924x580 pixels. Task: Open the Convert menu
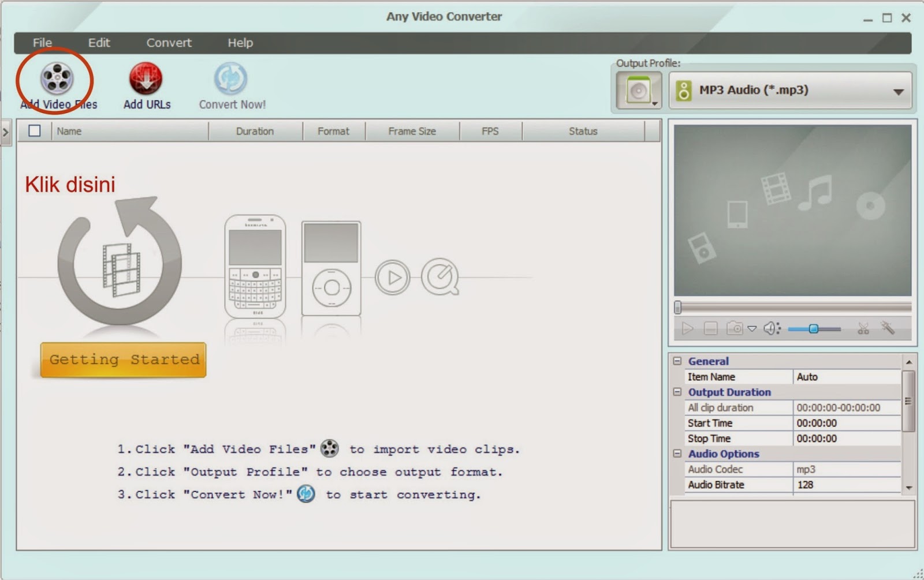pos(168,43)
